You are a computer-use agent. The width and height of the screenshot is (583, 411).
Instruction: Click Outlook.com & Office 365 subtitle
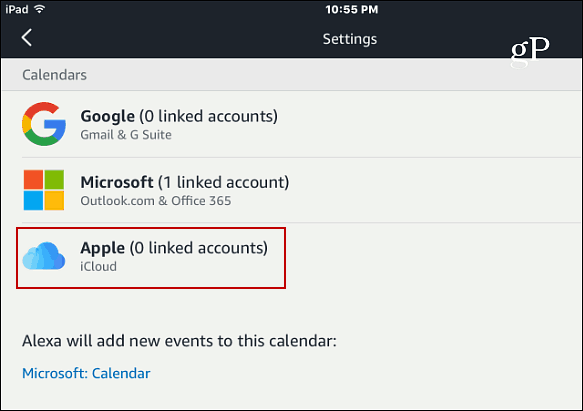click(156, 201)
